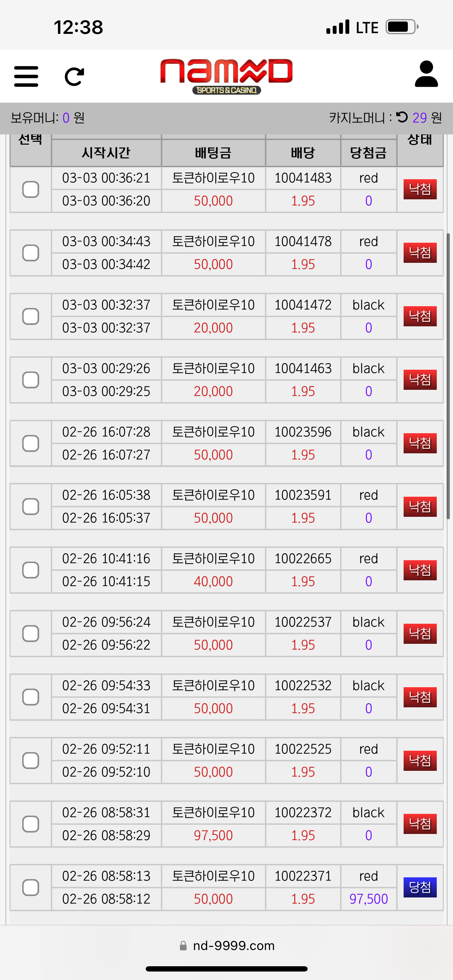This screenshot has width=453, height=980.
Task: Tap the 97,500 winning amount
Action: click(x=368, y=899)
